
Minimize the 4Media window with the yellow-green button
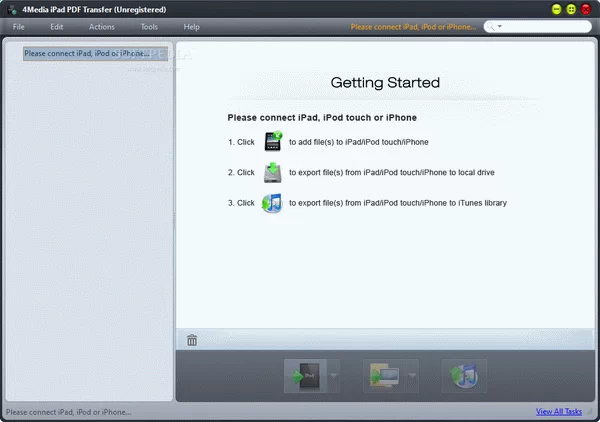point(556,8)
